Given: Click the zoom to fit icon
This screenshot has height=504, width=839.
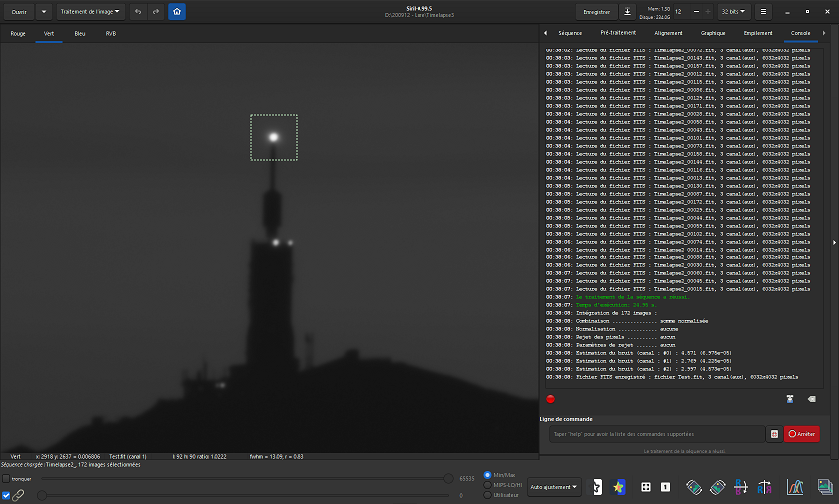Looking at the screenshot, I should click(x=646, y=487).
